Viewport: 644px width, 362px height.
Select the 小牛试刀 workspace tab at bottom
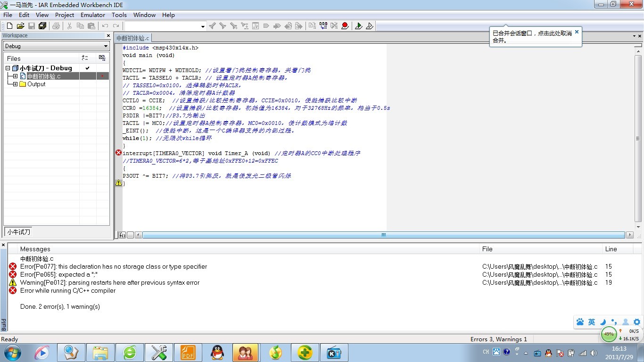point(18,232)
